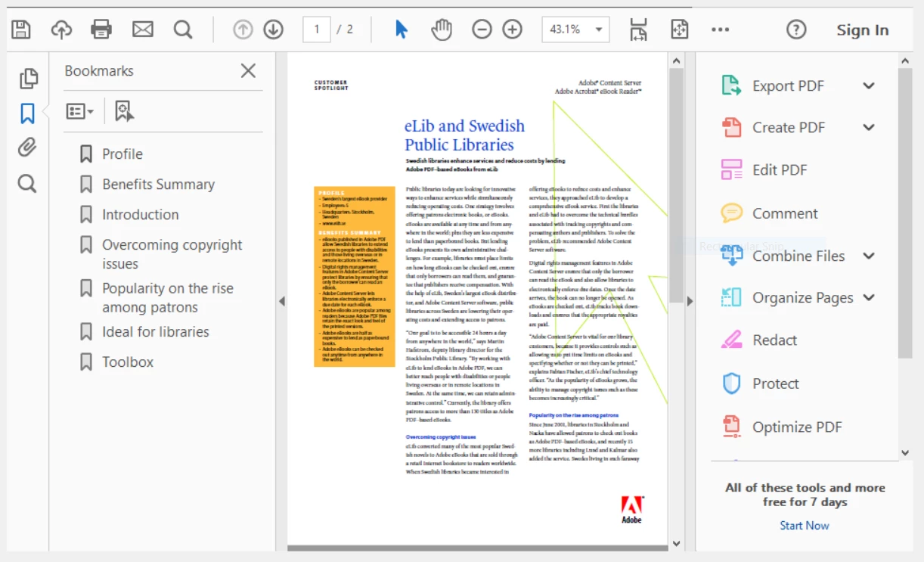Go to previous page arrow
Image resolution: width=924 pixels, height=562 pixels.
click(243, 29)
